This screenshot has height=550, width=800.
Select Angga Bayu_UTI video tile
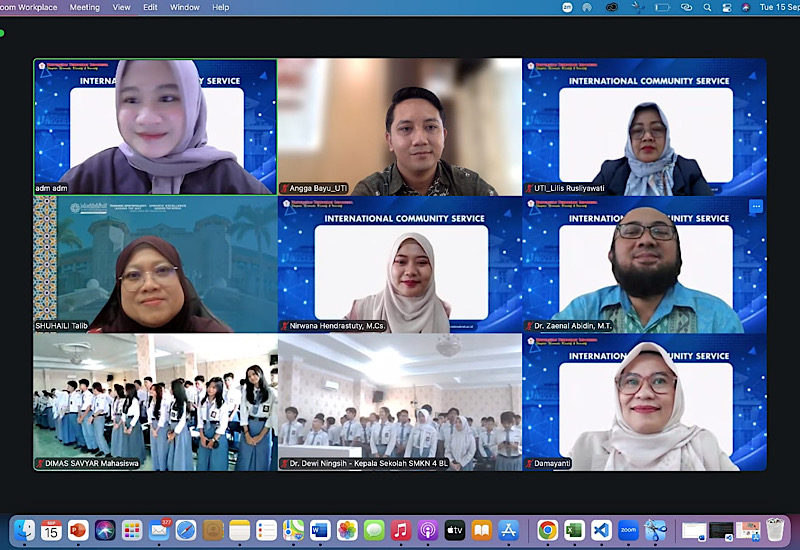point(400,127)
